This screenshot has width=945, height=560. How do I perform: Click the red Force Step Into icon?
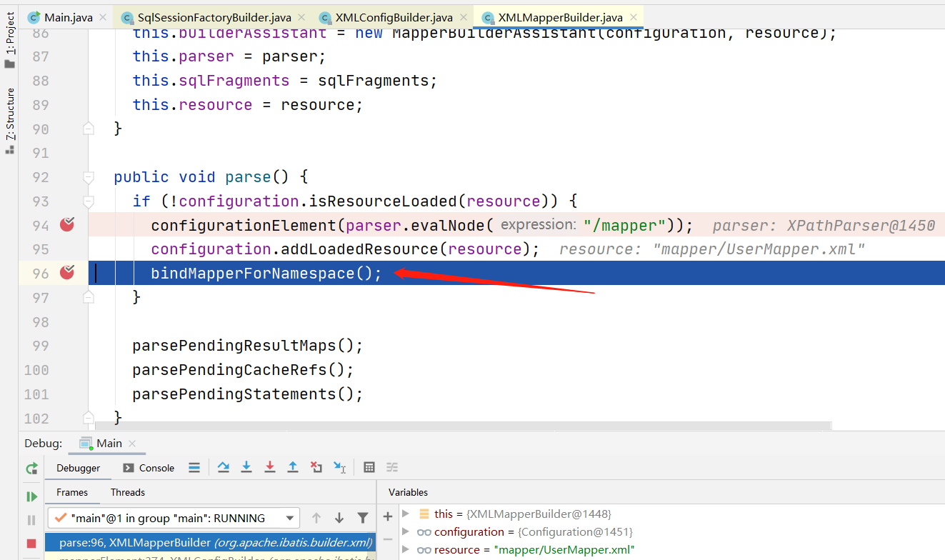pyautogui.click(x=270, y=467)
